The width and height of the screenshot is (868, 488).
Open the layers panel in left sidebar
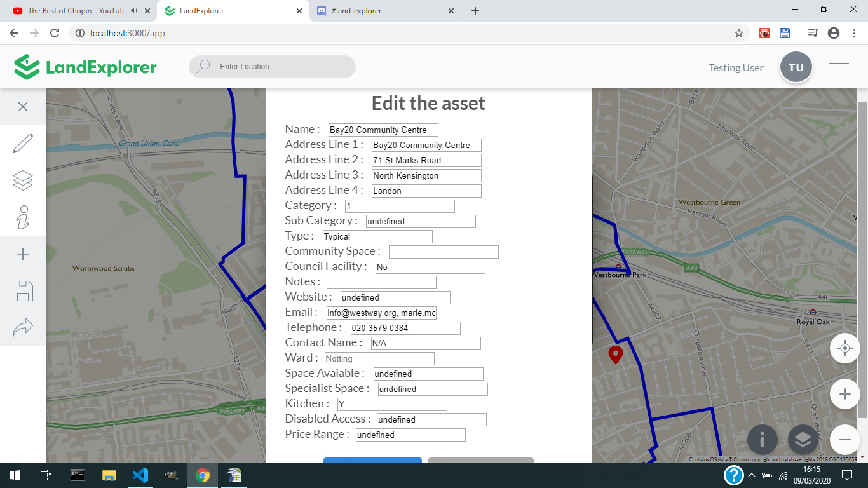23,180
